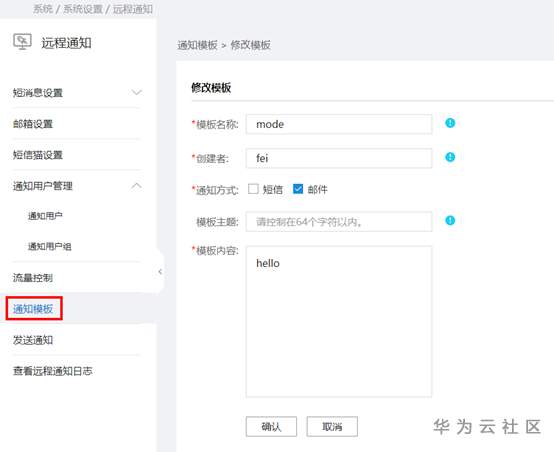Click info icon beside 创建者 field
554x452 pixels.
(450, 157)
